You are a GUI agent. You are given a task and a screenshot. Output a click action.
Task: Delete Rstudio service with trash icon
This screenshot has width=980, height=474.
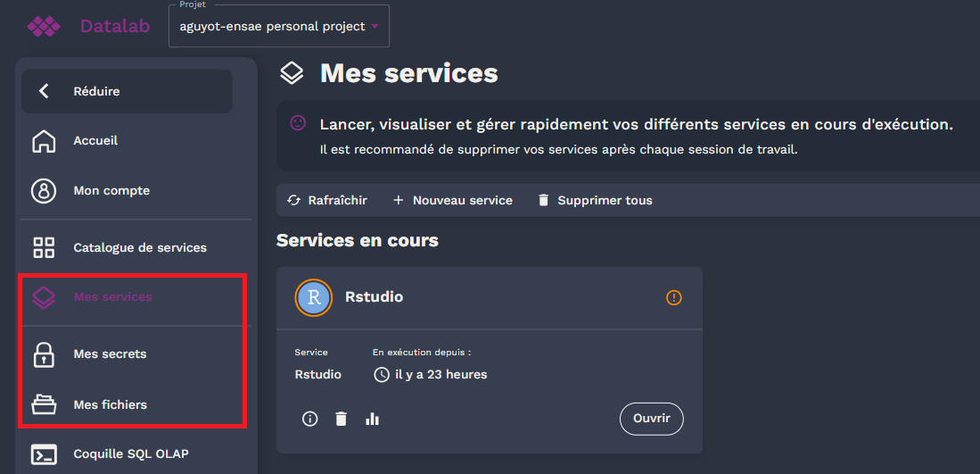pos(341,419)
